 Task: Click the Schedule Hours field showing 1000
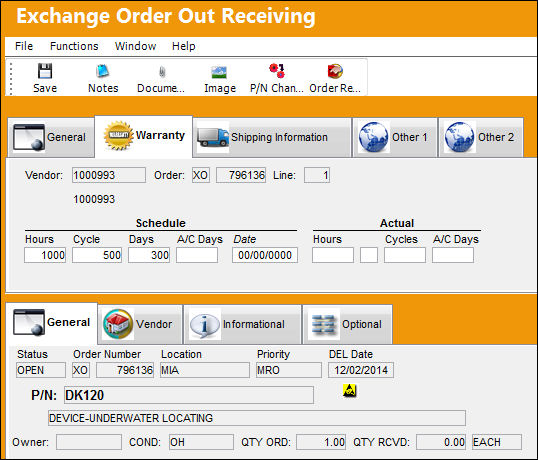tap(45, 255)
